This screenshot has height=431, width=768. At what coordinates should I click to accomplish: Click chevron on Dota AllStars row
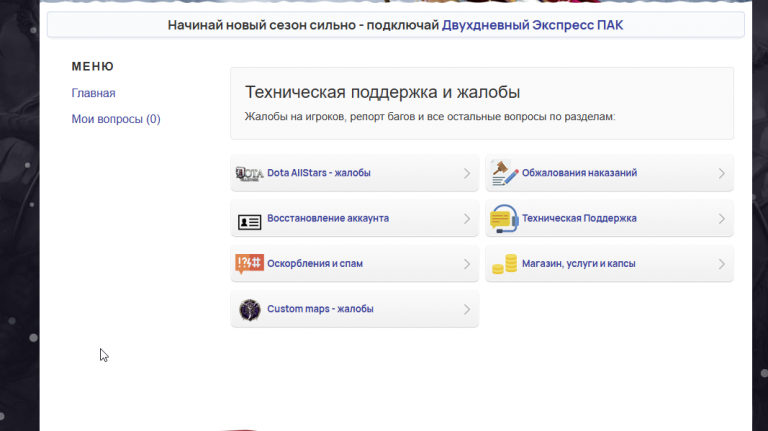tap(467, 173)
